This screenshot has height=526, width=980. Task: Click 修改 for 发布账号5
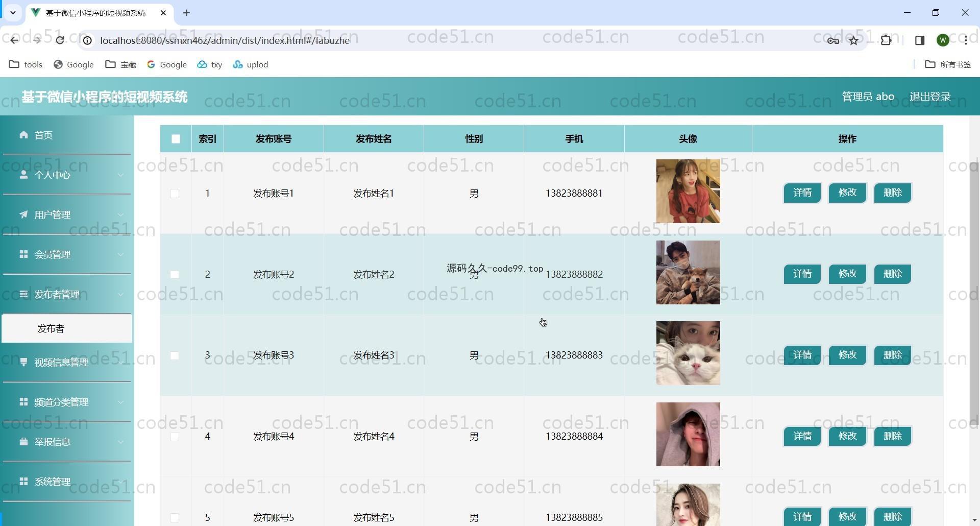coord(847,517)
